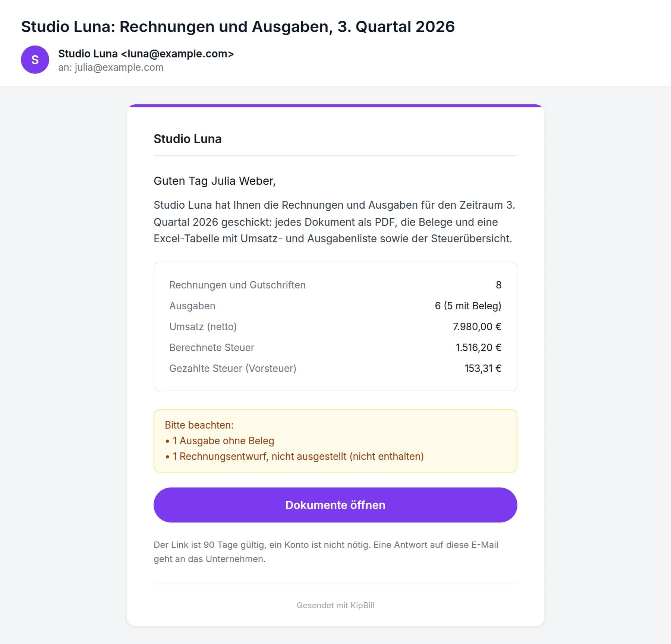Click the Gezahlte Steuer (Vorsteuer) label
The height and width of the screenshot is (644, 671).
point(233,368)
